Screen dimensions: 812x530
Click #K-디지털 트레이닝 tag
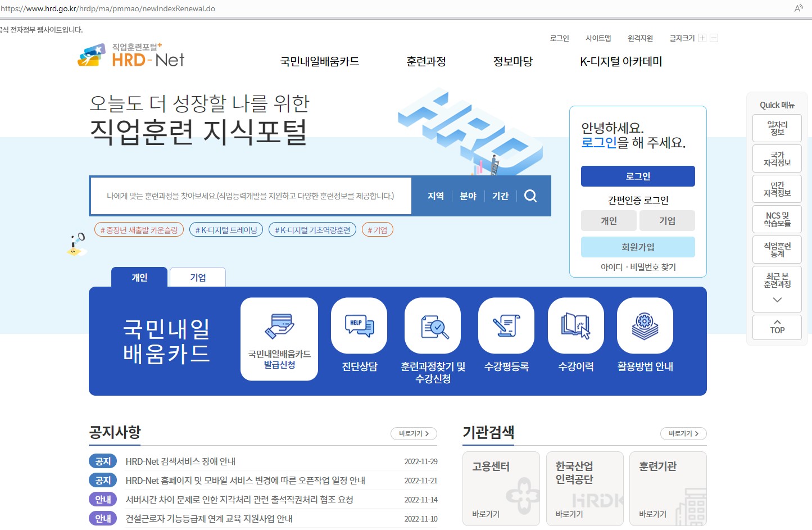pyautogui.click(x=226, y=230)
